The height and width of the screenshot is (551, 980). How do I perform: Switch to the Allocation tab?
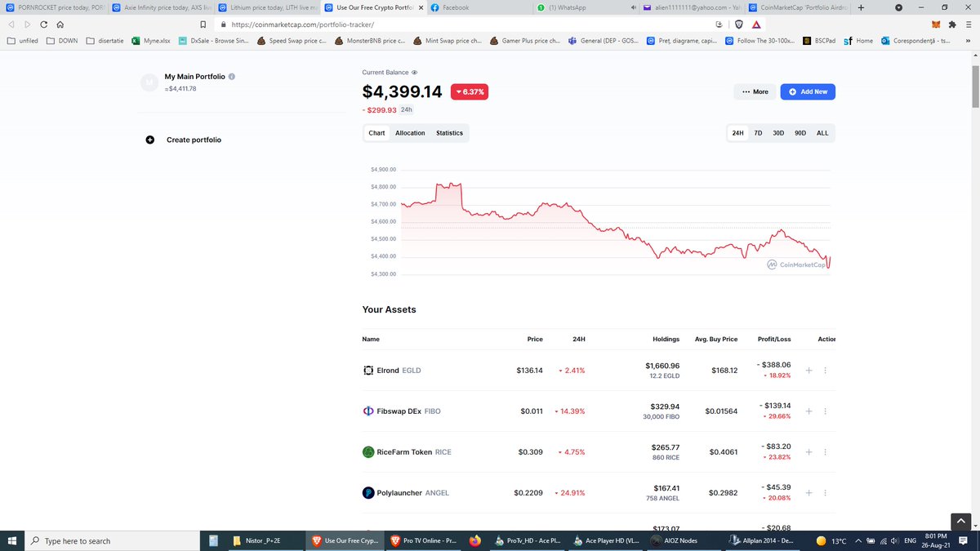(410, 133)
